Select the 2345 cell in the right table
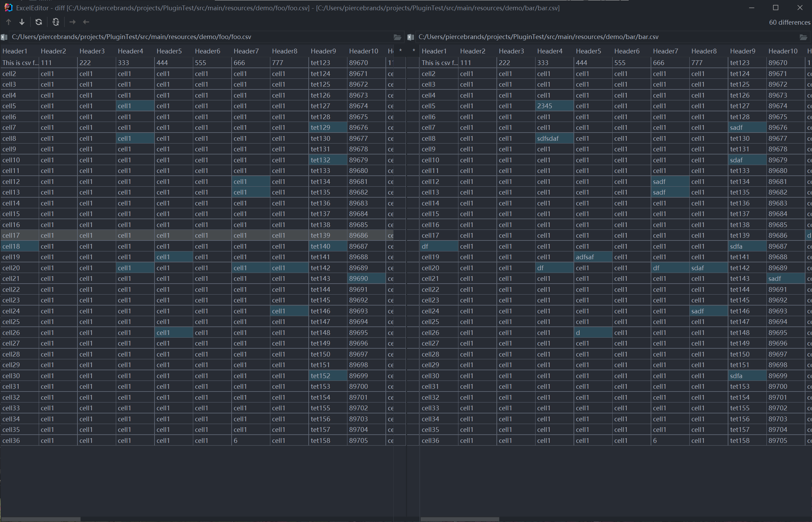812x522 pixels. tap(554, 106)
